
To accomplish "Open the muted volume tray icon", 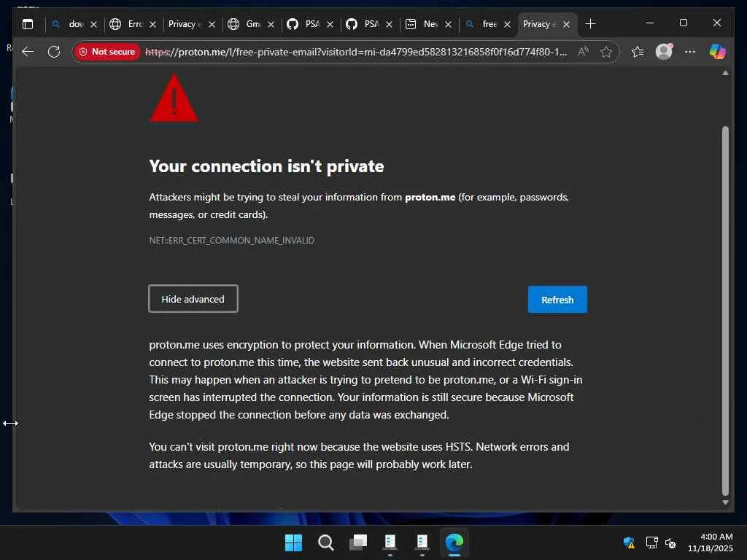I will tap(670, 542).
